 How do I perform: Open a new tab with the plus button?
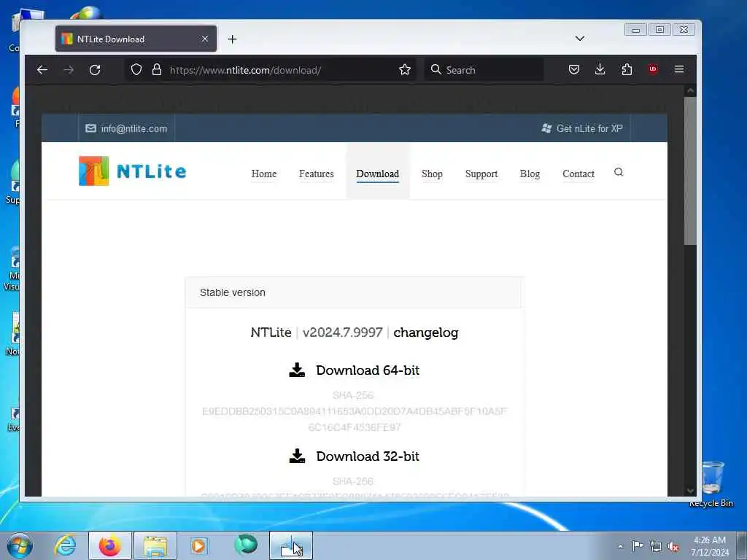point(233,39)
